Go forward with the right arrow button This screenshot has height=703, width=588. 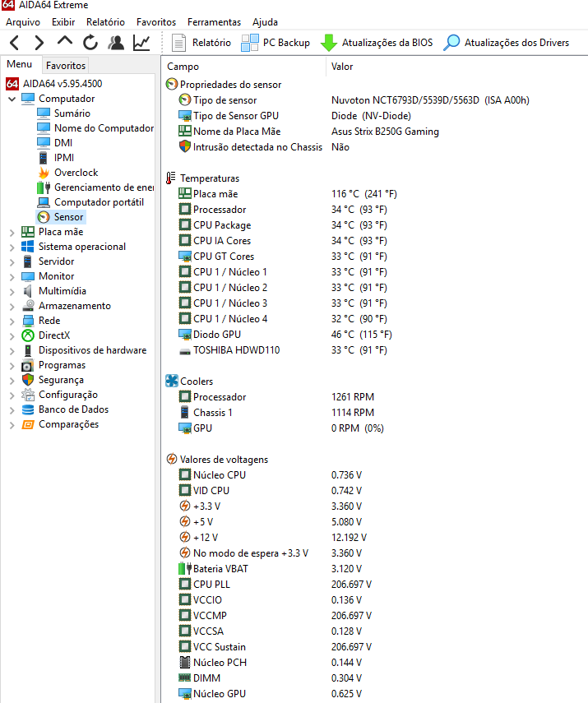39,43
